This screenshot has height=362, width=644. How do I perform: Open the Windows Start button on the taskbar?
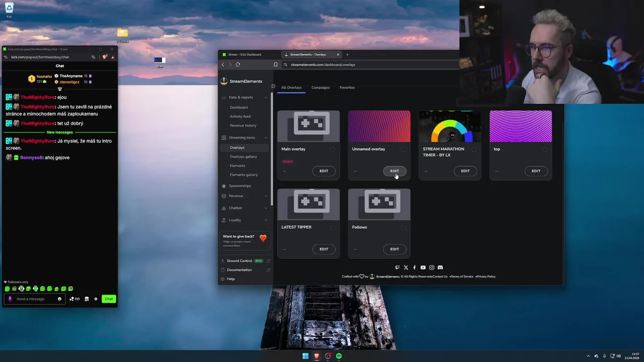pos(305,356)
